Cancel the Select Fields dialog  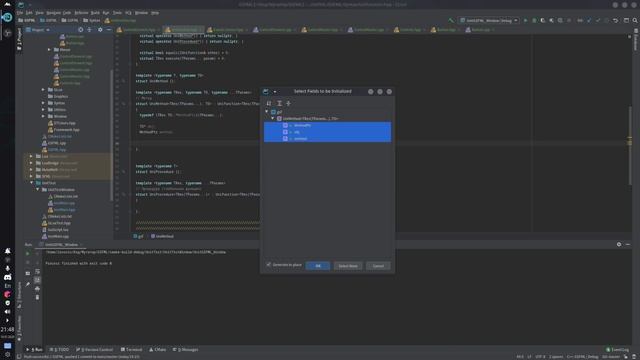point(378,266)
